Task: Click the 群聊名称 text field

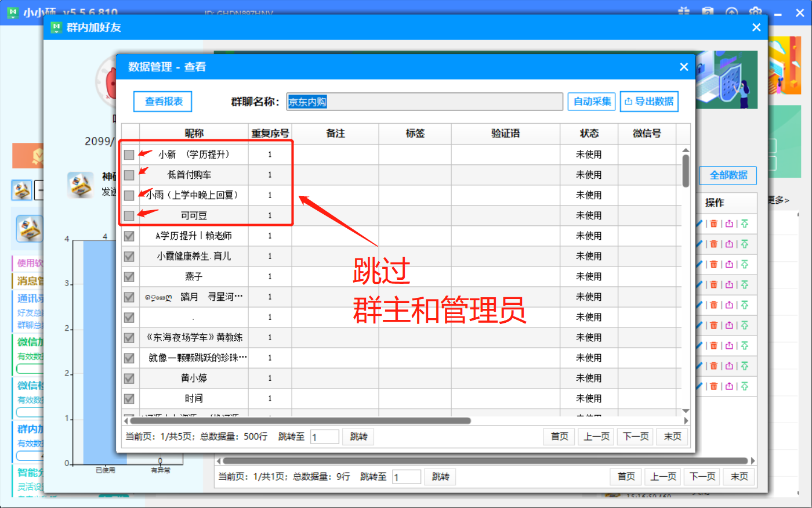Action: coord(425,102)
